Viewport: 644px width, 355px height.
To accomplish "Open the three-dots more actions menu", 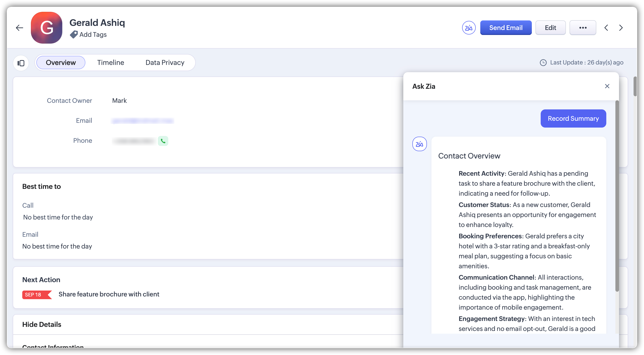I will click(582, 28).
